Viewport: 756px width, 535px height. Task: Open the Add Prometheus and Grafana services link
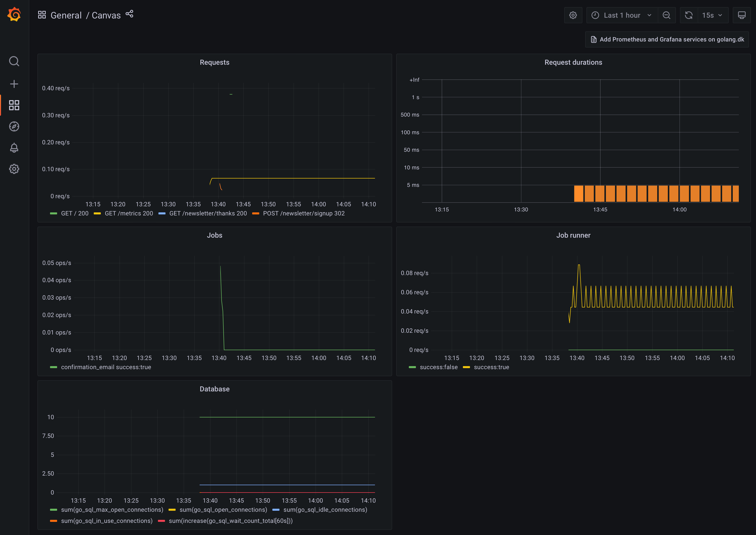(x=667, y=39)
